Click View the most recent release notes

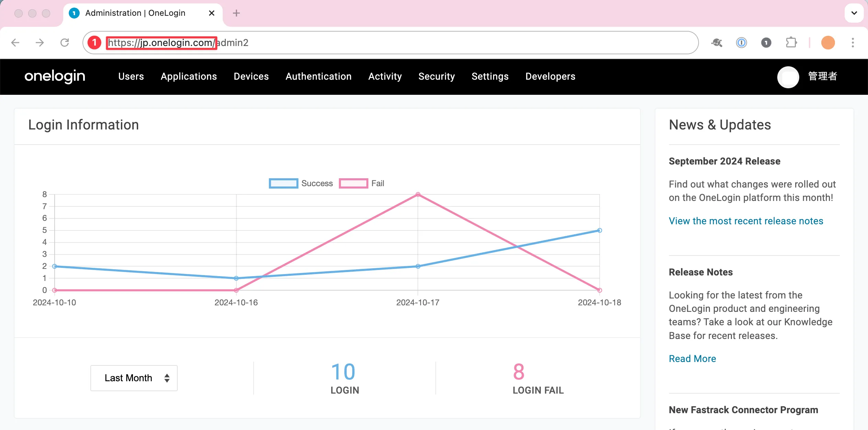point(746,221)
